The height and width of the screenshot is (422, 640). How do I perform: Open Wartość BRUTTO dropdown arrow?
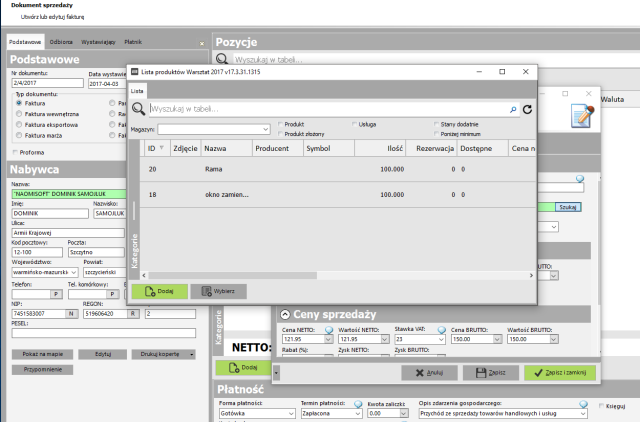553,339
